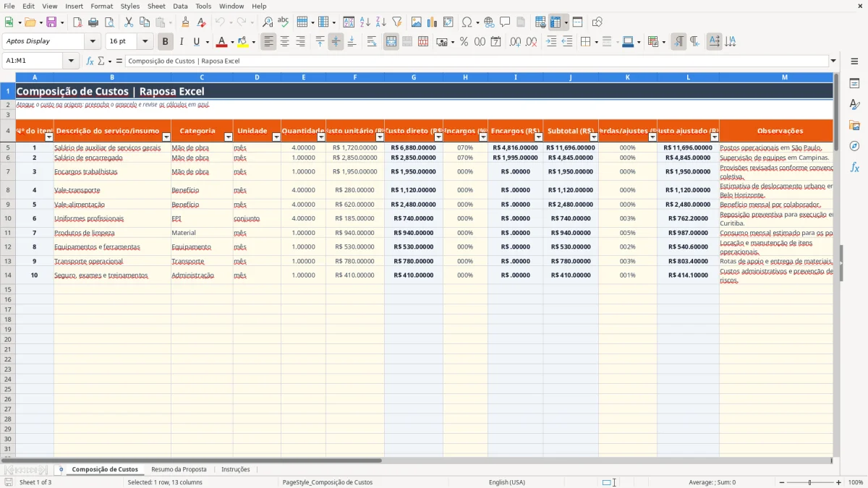Click Zoom In plus button
868x488 pixels.
click(x=839, y=482)
